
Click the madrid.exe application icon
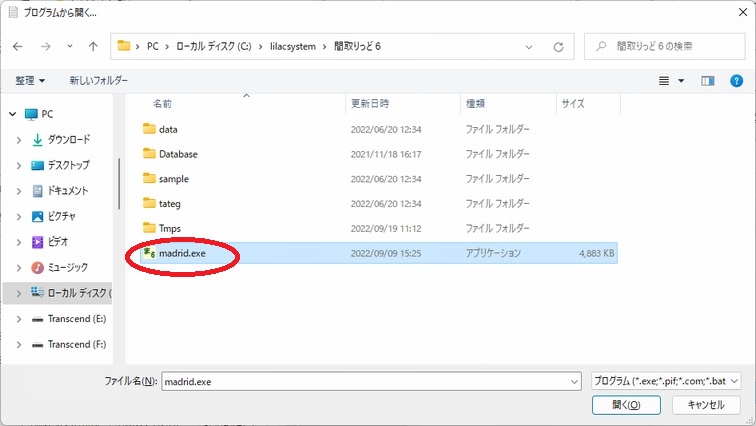tap(149, 253)
